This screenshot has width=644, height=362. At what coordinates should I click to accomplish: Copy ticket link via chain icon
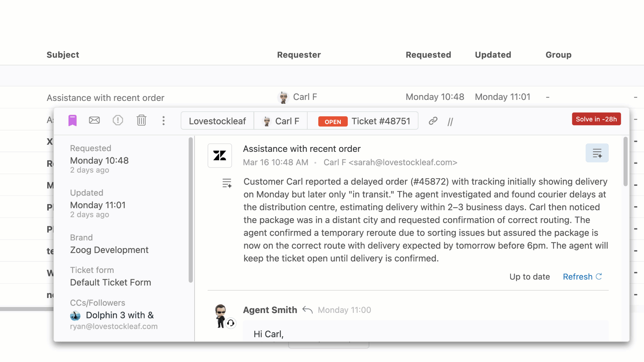[x=433, y=121]
